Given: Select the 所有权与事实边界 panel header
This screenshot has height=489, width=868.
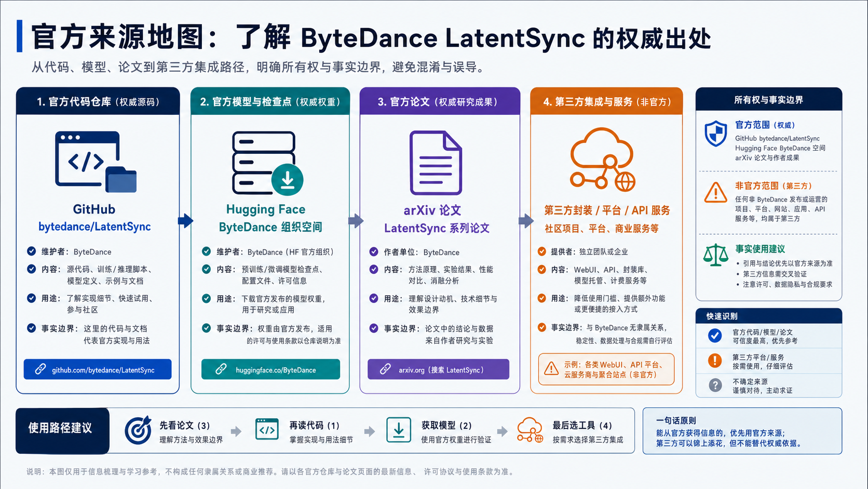Looking at the screenshot, I should [768, 99].
